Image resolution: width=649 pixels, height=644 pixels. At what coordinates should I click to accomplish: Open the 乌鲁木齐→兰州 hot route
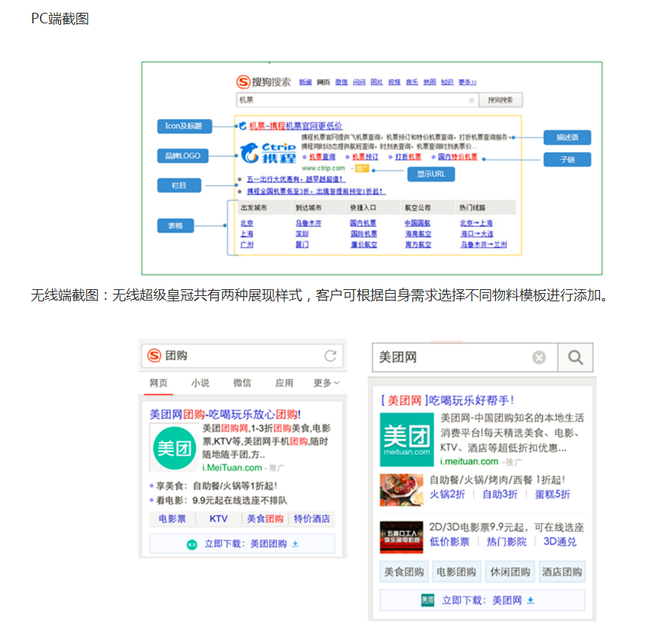click(x=483, y=245)
